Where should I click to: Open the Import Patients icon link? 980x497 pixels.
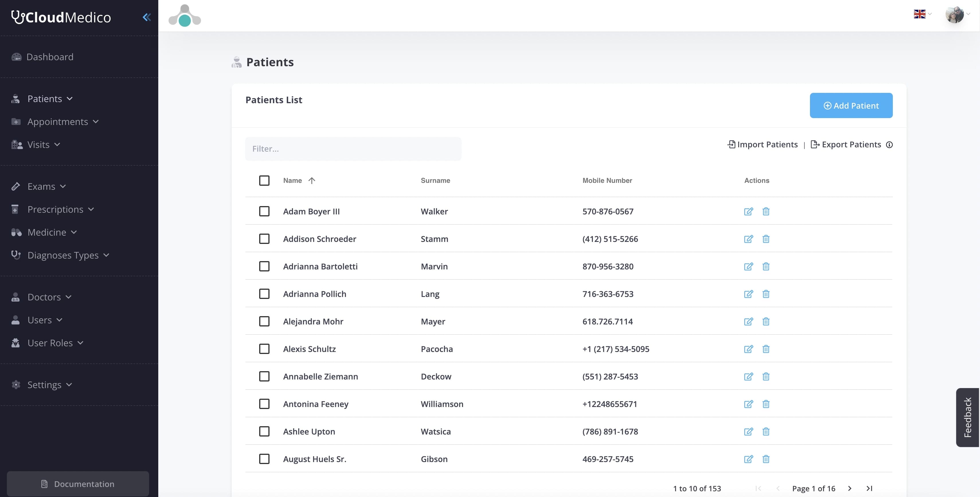pos(731,144)
